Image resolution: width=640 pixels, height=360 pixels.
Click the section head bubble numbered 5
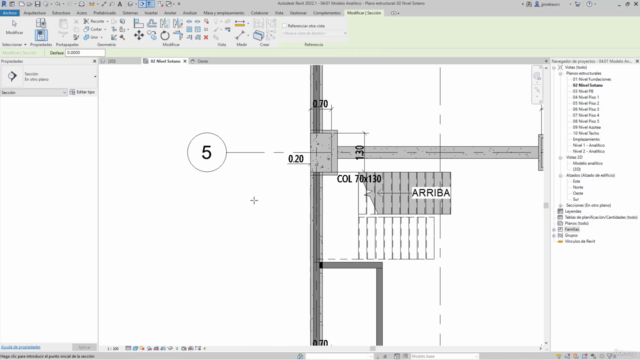(207, 152)
